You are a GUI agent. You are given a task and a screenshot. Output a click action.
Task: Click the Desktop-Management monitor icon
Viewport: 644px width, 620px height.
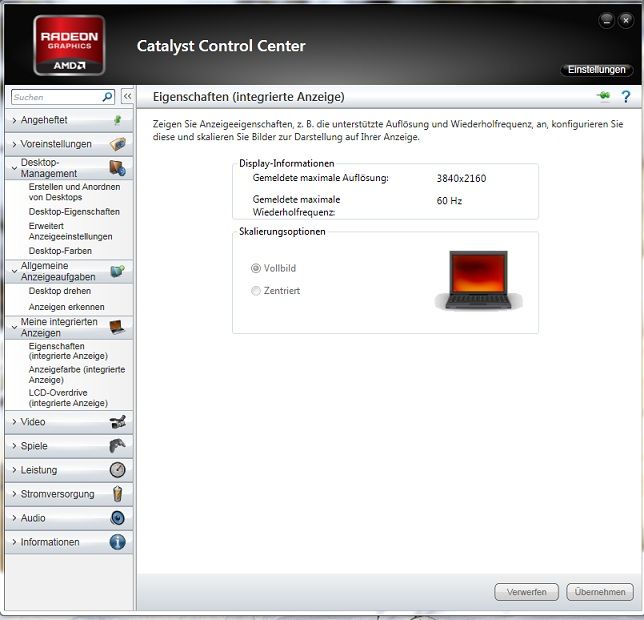[x=117, y=168]
